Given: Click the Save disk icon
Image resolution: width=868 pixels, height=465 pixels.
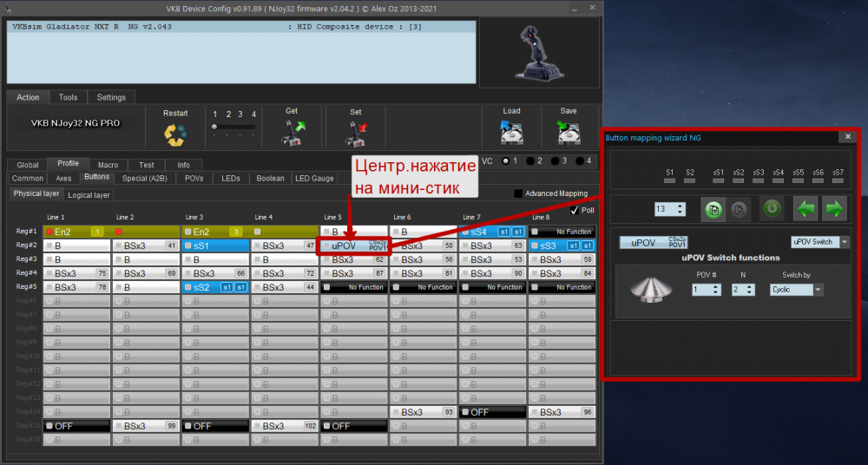Looking at the screenshot, I should click(x=569, y=134).
